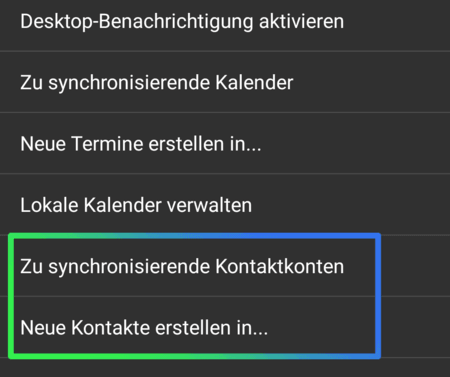Image resolution: width=450 pixels, height=377 pixels.
Task: Select Zu synchronisierende Kalender entry
Action: coord(225,82)
